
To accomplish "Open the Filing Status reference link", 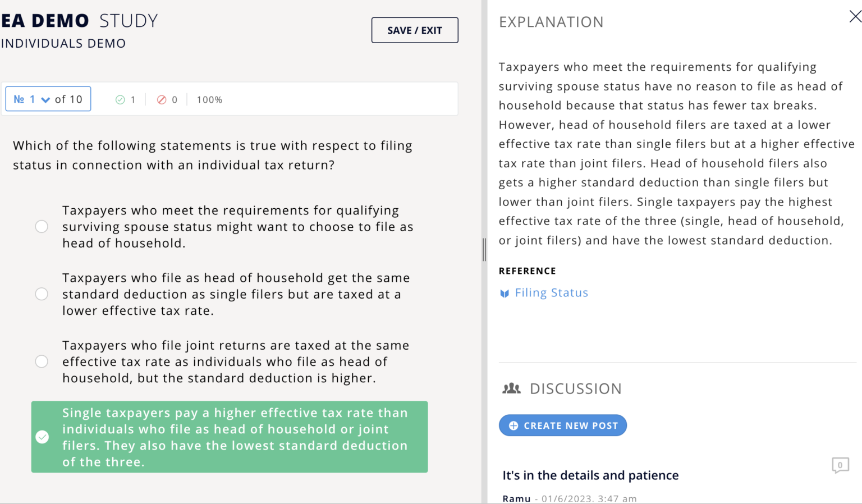I will click(x=551, y=292).
